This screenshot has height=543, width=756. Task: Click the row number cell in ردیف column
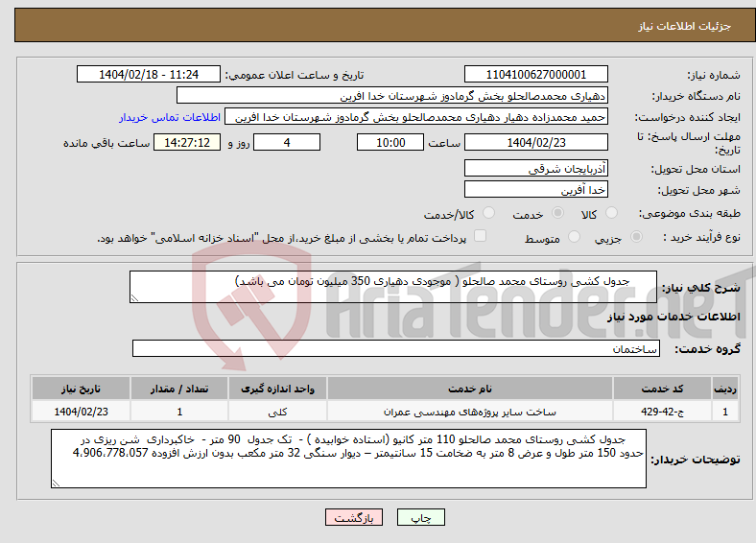[725, 412]
